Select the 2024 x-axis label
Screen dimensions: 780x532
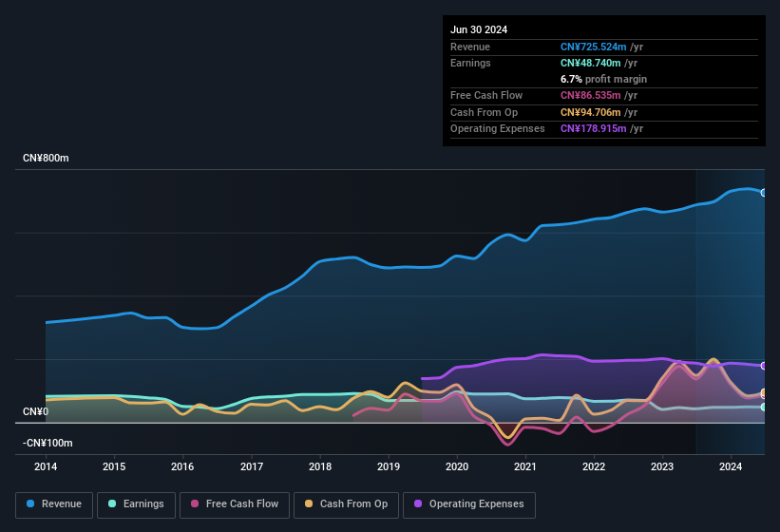[x=731, y=466]
